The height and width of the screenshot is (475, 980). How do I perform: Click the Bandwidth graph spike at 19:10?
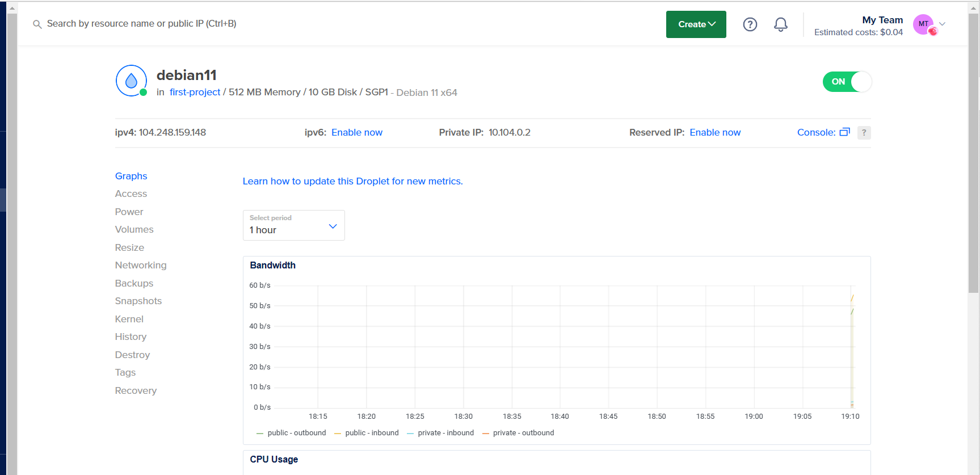click(x=852, y=352)
